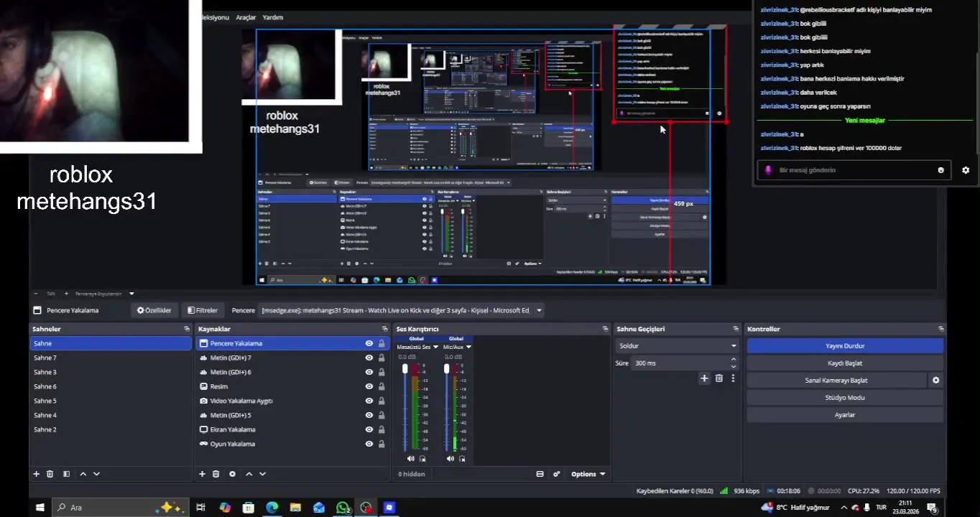Hide Video Yakalama Aygıtı eye icon
Screen dimensions: 980x517
(369, 401)
